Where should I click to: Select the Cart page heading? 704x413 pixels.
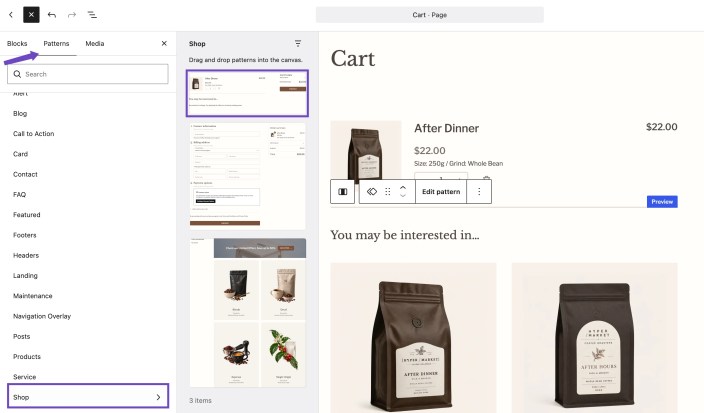(353, 59)
